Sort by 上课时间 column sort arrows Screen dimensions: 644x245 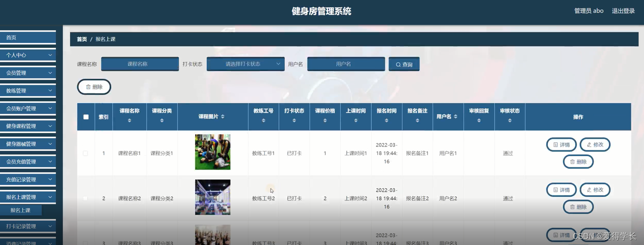(356, 120)
